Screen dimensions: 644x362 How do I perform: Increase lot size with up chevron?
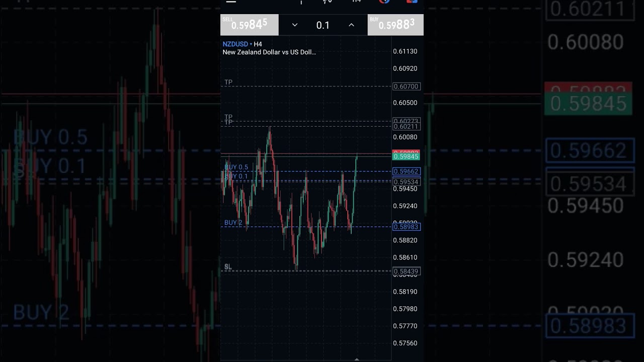[x=351, y=25]
